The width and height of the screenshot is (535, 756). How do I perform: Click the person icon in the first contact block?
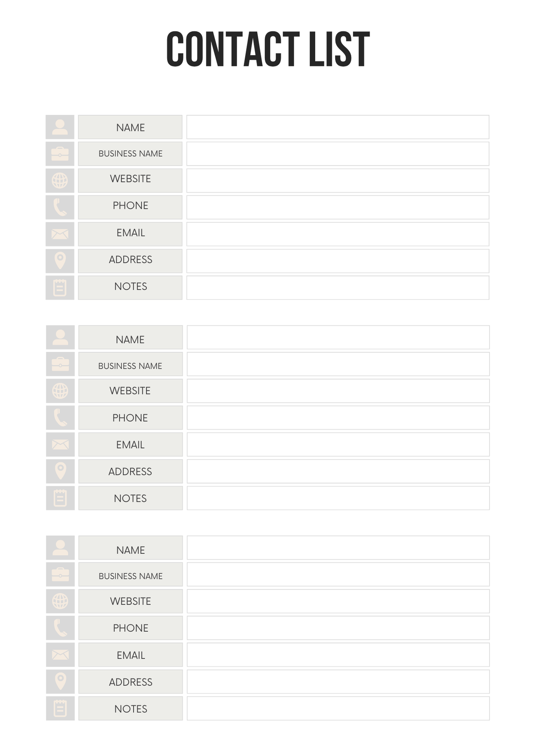coord(60,127)
